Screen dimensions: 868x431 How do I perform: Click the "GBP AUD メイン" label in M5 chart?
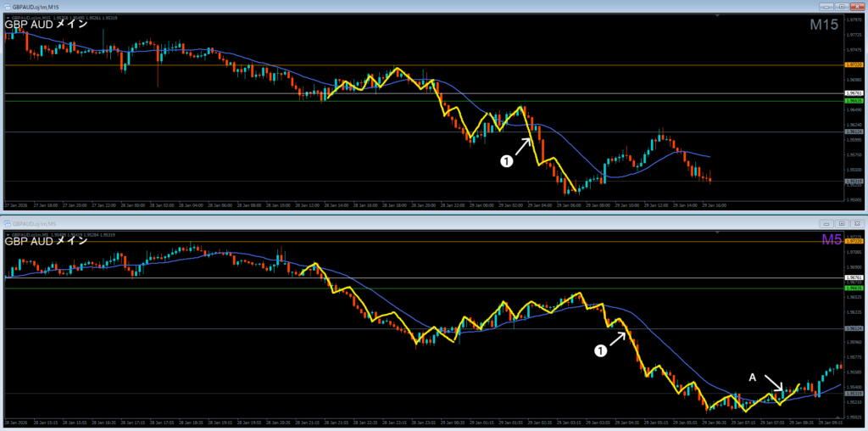click(46, 241)
